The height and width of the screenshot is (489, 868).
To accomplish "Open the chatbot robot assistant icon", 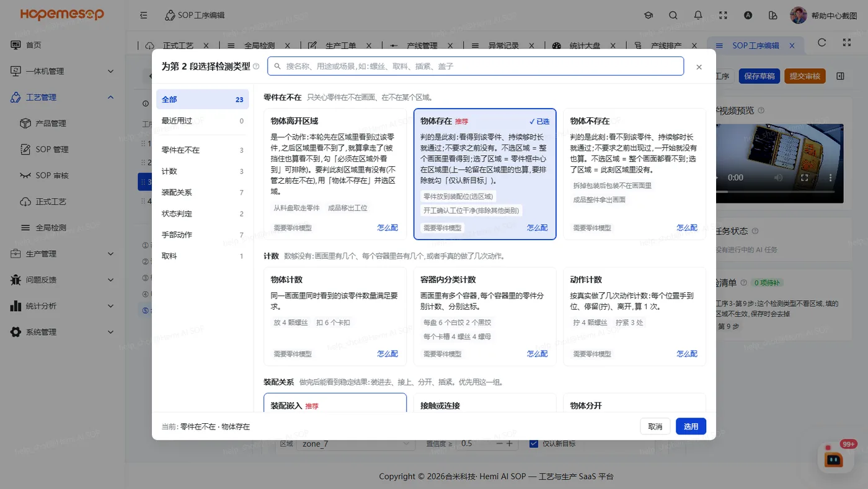I will coord(834,459).
